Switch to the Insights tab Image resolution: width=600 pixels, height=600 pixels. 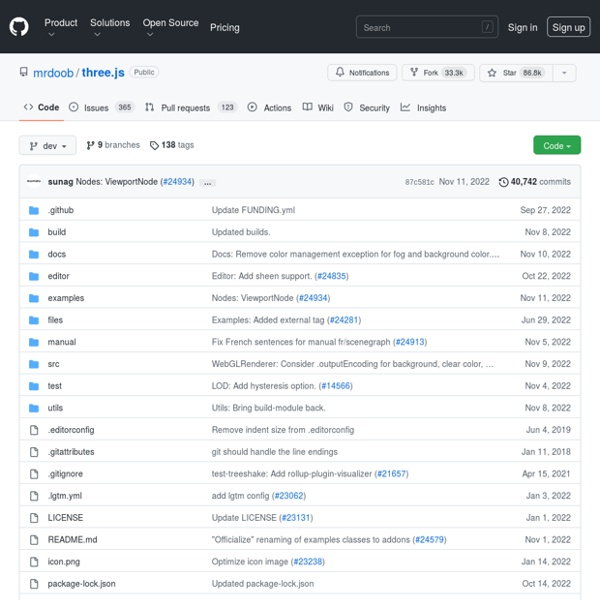pyautogui.click(x=423, y=108)
